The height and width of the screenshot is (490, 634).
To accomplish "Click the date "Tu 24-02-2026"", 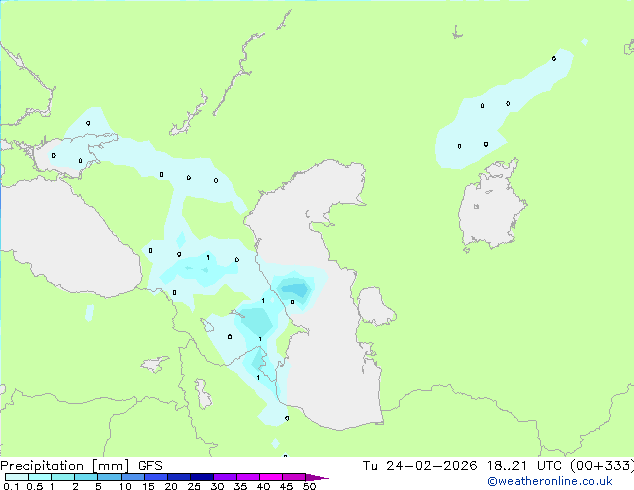I will coord(419,466).
